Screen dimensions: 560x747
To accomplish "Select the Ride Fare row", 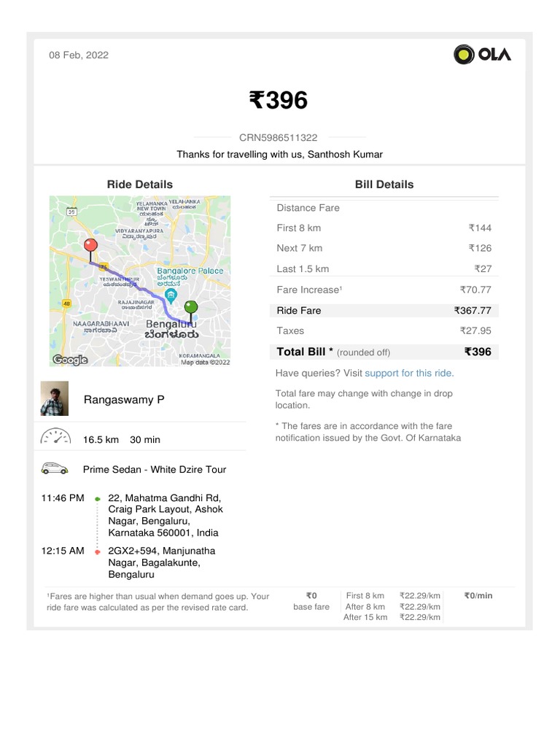I will point(384,311).
